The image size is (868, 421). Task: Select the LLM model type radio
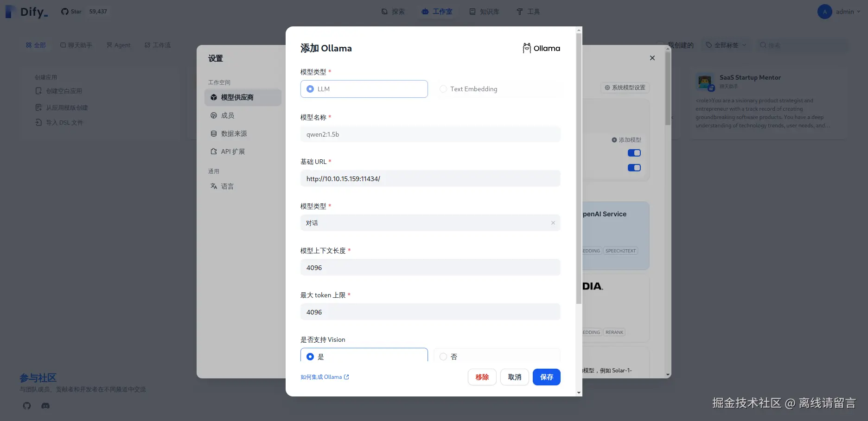click(x=310, y=89)
